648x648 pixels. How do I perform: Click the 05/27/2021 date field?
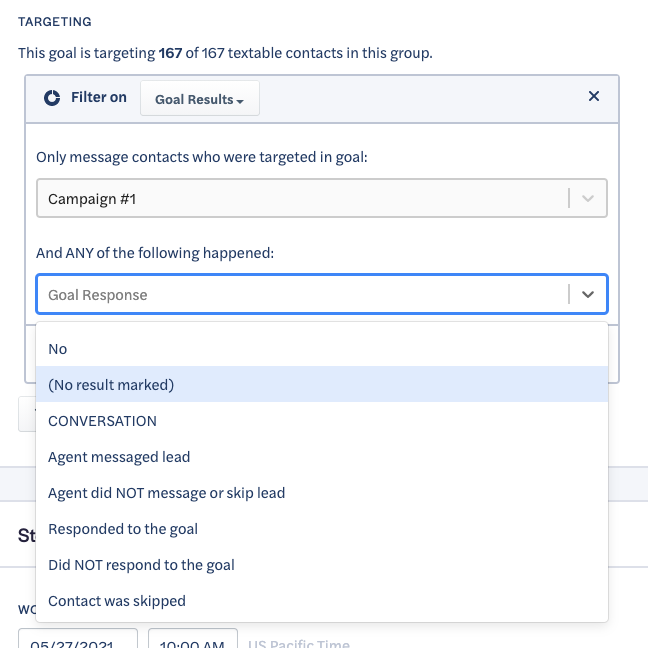pyautogui.click(x=78, y=638)
